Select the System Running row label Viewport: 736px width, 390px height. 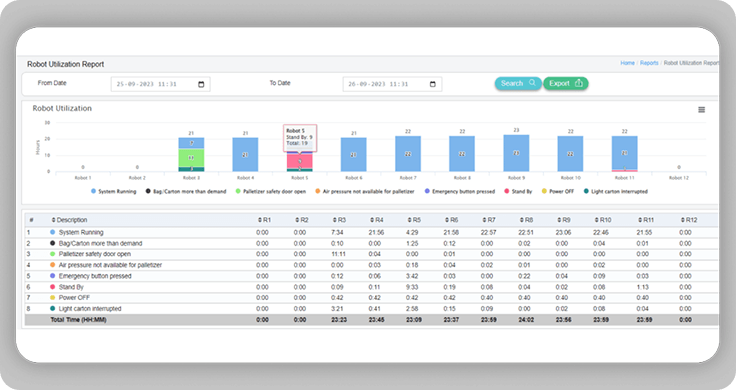pos(81,232)
